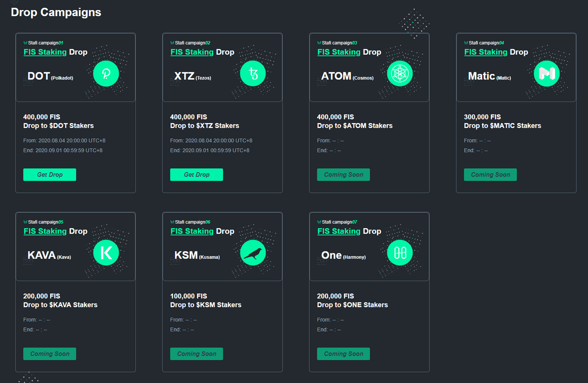Click the ATOM (Cosmos) title text

click(347, 76)
